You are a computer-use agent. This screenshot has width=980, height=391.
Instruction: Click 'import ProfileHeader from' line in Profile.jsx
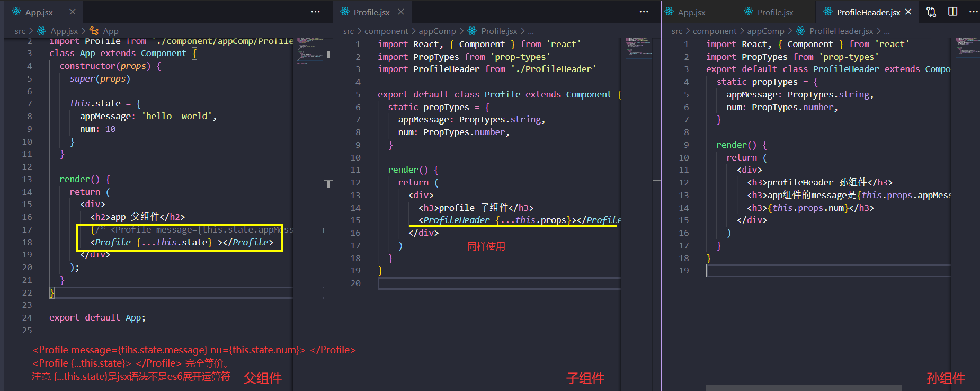tap(487, 69)
